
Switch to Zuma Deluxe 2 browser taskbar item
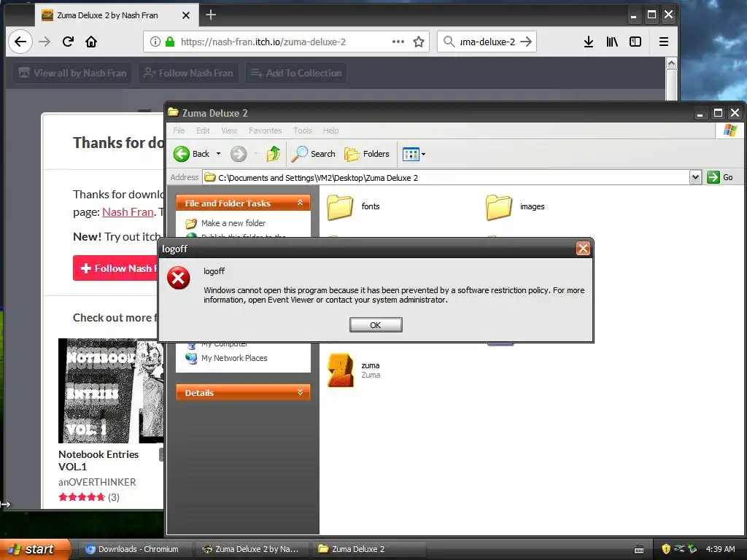(251, 549)
